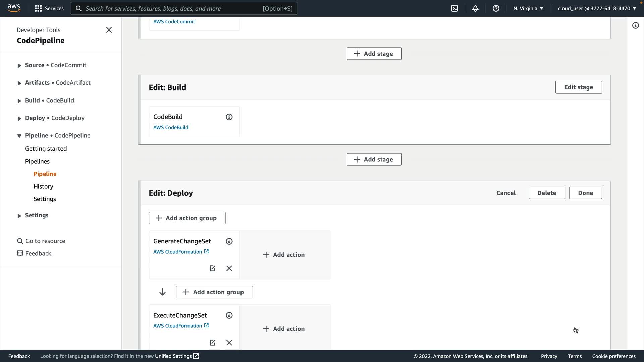The width and height of the screenshot is (644, 362).
Task: Open the right-side info panel icon
Action: coord(635,25)
